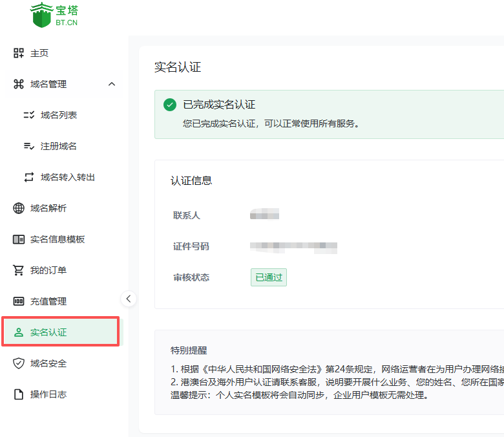Collapse the 域名管理 submenu chevron
The width and height of the screenshot is (504, 437).
click(112, 84)
